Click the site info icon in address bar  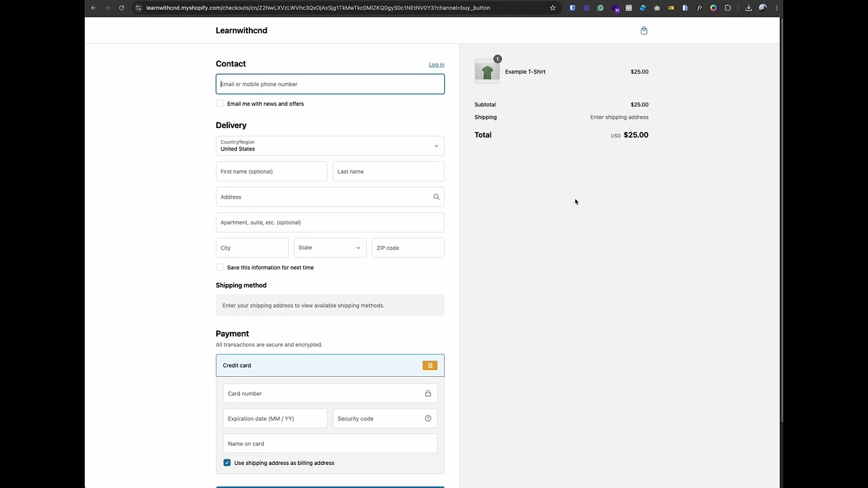(x=138, y=8)
